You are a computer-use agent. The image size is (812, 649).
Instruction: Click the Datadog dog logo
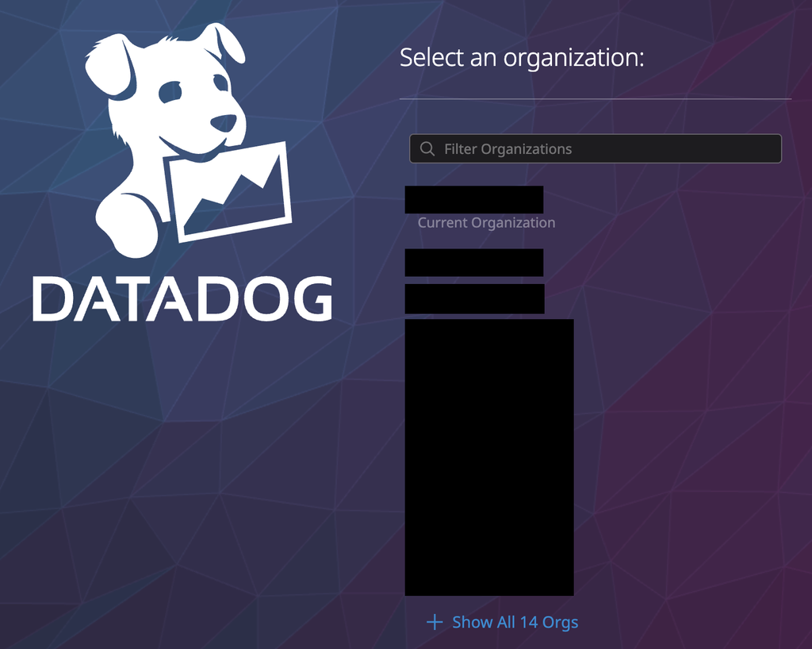[x=189, y=140]
